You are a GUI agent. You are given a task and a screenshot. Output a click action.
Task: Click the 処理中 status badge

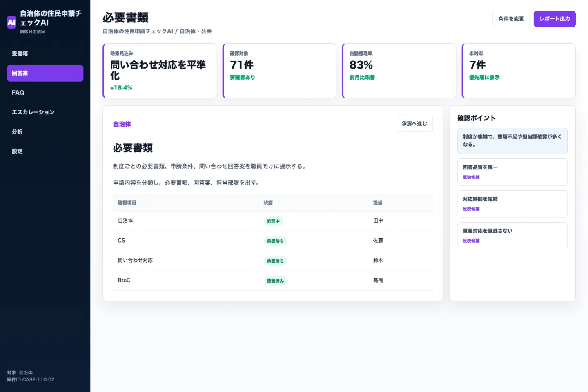(273, 221)
